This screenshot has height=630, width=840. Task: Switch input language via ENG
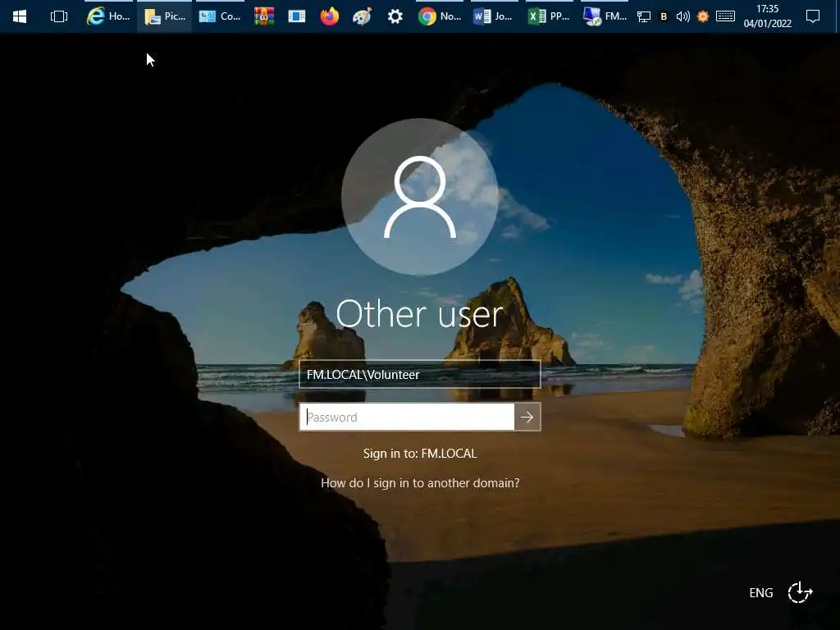pyautogui.click(x=760, y=592)
